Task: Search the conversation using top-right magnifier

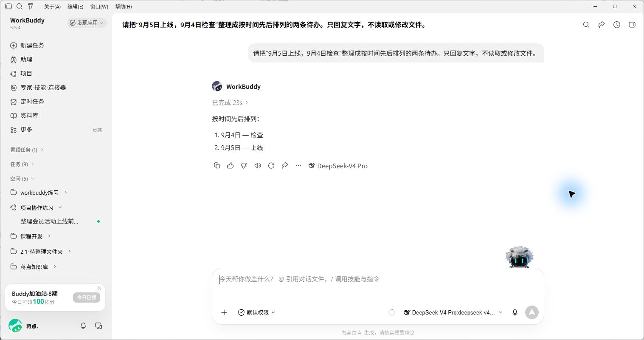Action: tap(586, 25)
